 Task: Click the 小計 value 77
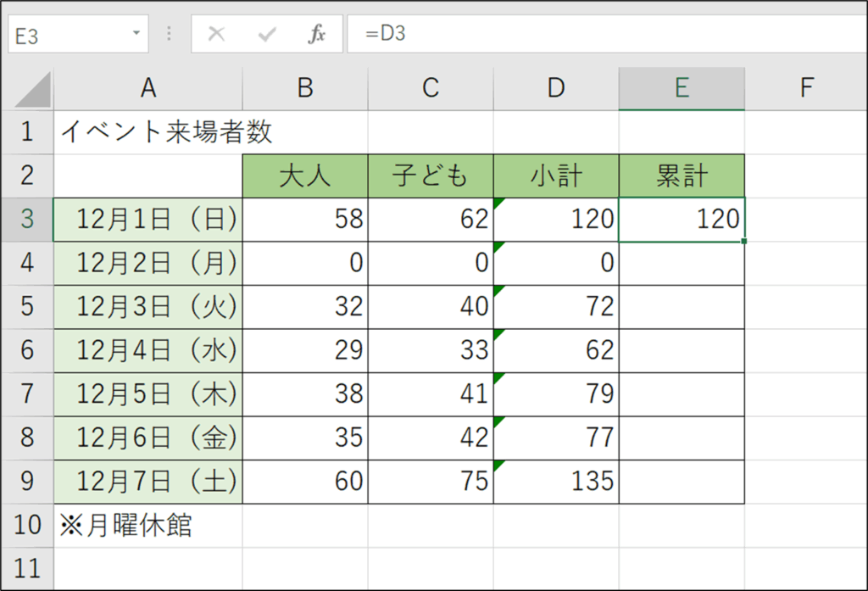pyautogui.click(x=556, y=438)
